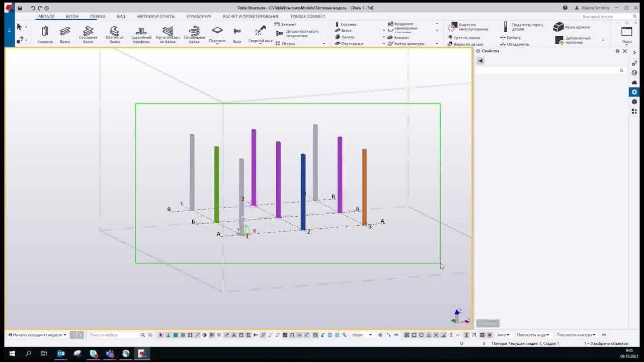Open the Maxim Smirnov user account
The image size is (644, 362).
592,8
